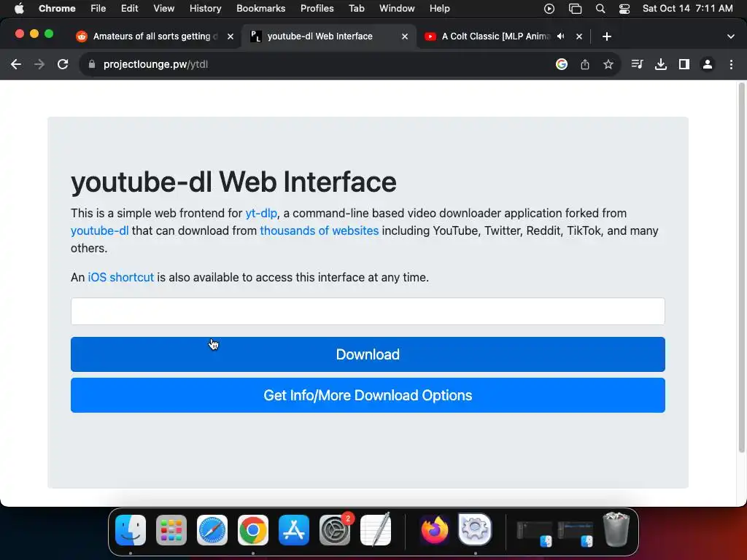Open TextEdit from the dock
This screenshot has width=747, height=560.
pos(376,530)
